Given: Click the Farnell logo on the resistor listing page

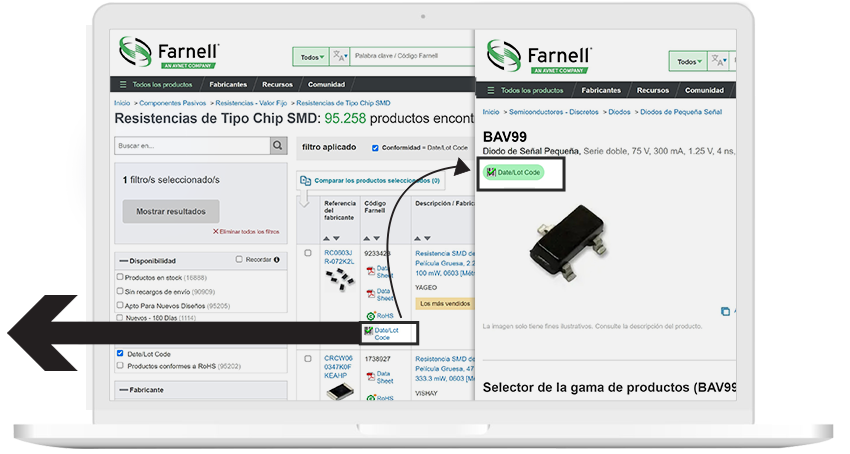Looking at the screenshot, I should click(x=169, y=53).
